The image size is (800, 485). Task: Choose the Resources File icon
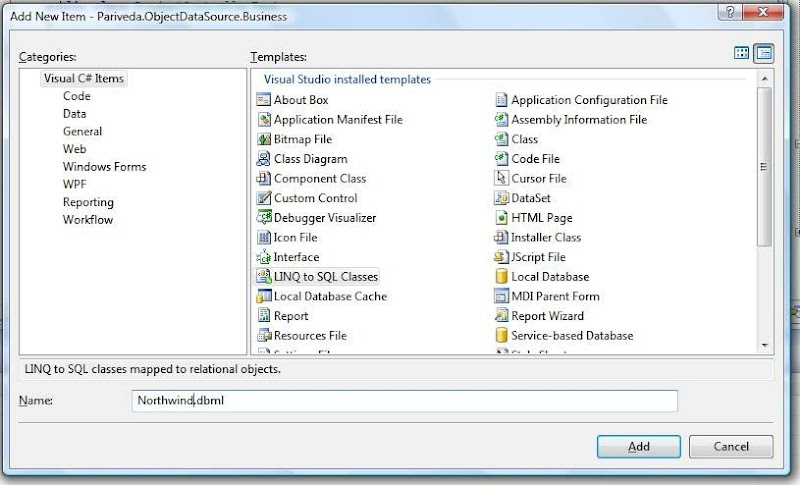point(263,336)
